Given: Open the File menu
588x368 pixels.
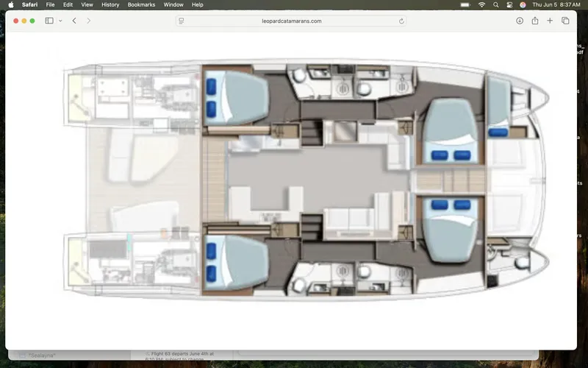Looking at the screenshot, I should tap(50, 4).
